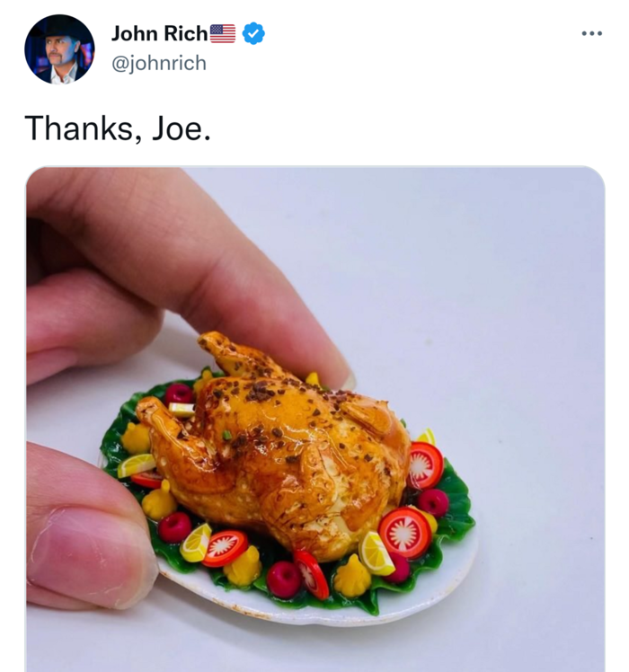
Task: Open the three-dot more options menu
Action: click(x=591, y=33)
